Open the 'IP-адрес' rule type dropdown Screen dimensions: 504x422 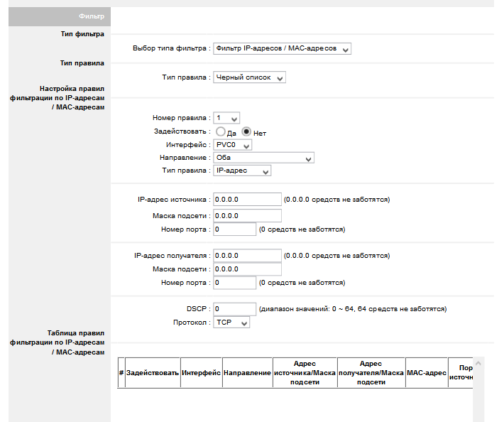tap(242, 171)
